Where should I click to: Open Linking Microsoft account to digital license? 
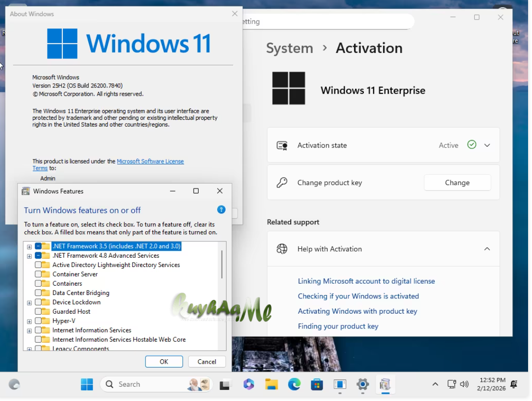366,281
